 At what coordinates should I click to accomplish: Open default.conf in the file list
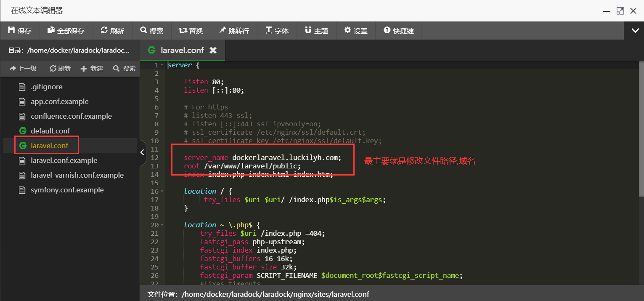tap(50, 131)
